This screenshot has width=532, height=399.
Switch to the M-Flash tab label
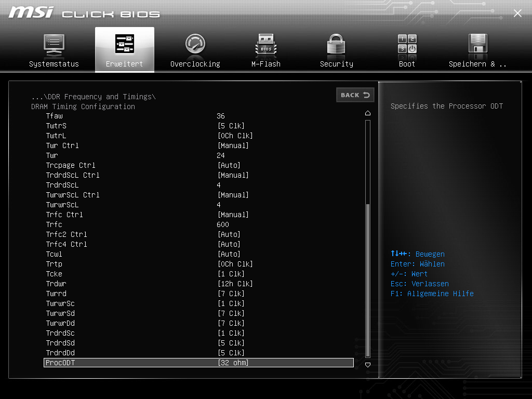coord(266,64)
